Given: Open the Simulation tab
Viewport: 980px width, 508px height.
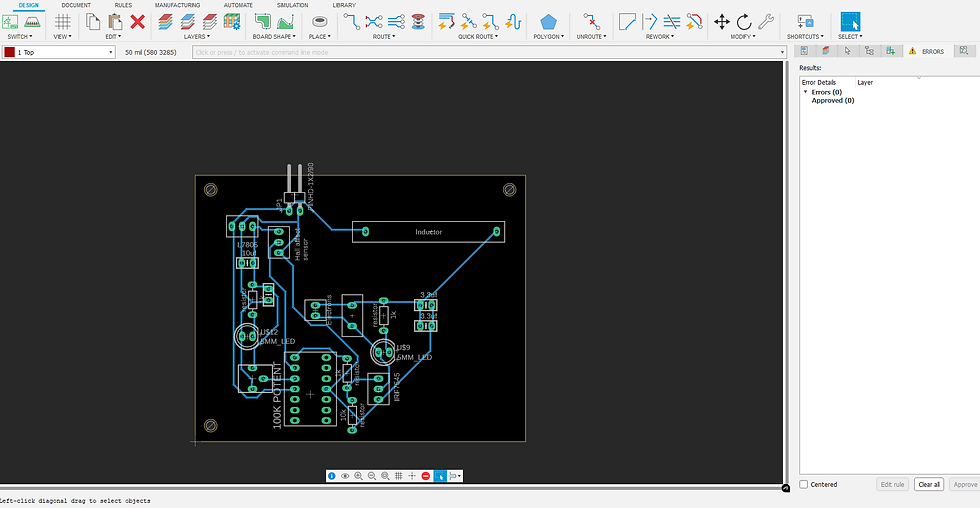Looking at the screenshot, I should pos(292,5).
